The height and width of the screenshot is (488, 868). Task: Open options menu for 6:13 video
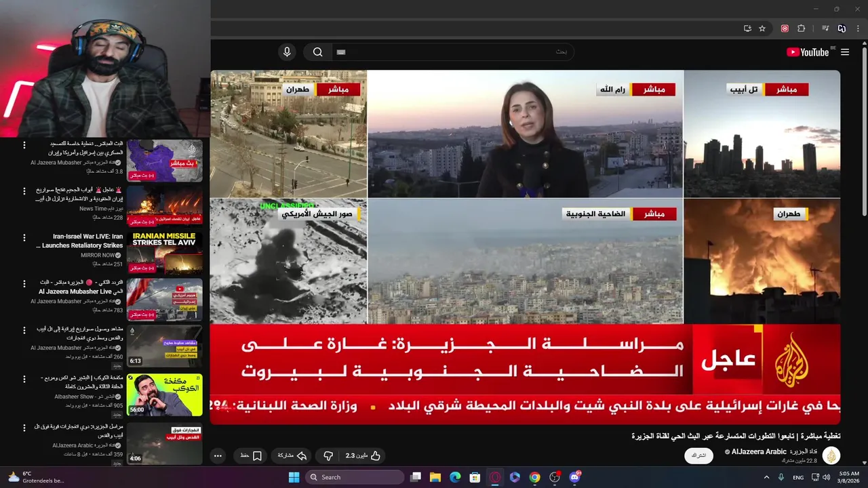click(x=24, y=330)
